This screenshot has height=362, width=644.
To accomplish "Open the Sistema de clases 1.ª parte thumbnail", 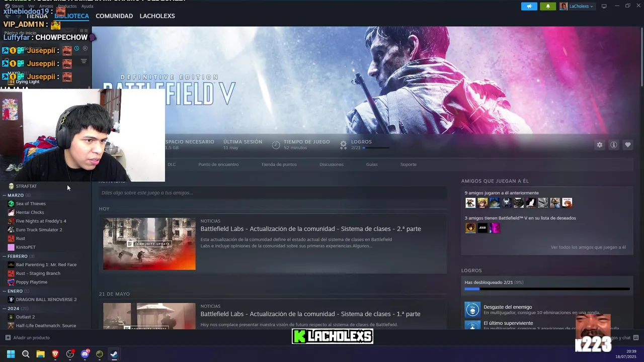I will click(149, 316).
